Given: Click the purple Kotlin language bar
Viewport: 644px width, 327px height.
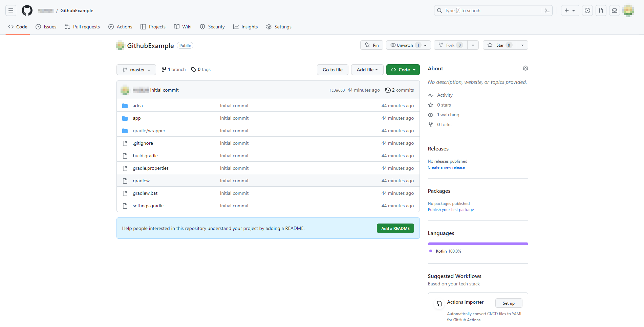Looking at the screenshot, I should tap(478, 244).
